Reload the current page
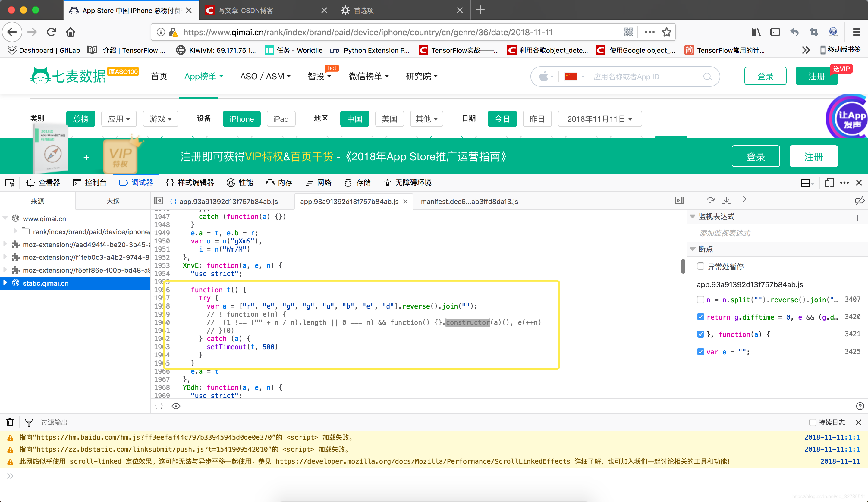 pyautogui.click(x=51, y=32)
